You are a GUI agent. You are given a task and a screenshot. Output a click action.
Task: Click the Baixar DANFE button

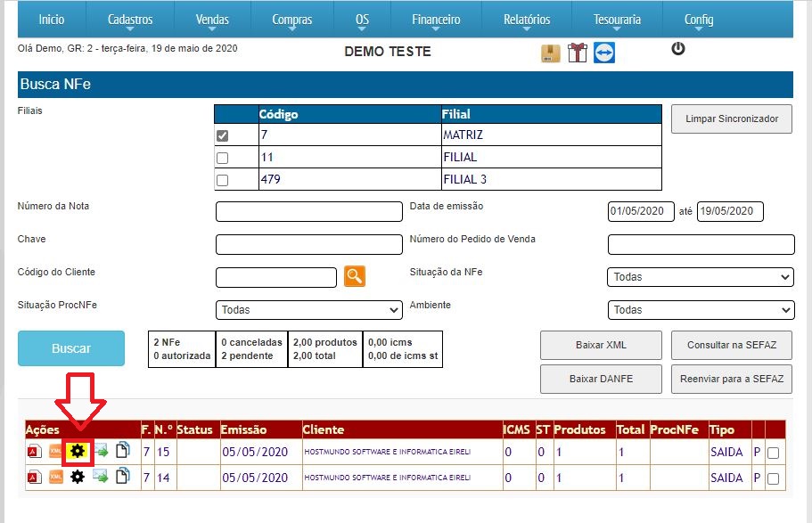601,379
